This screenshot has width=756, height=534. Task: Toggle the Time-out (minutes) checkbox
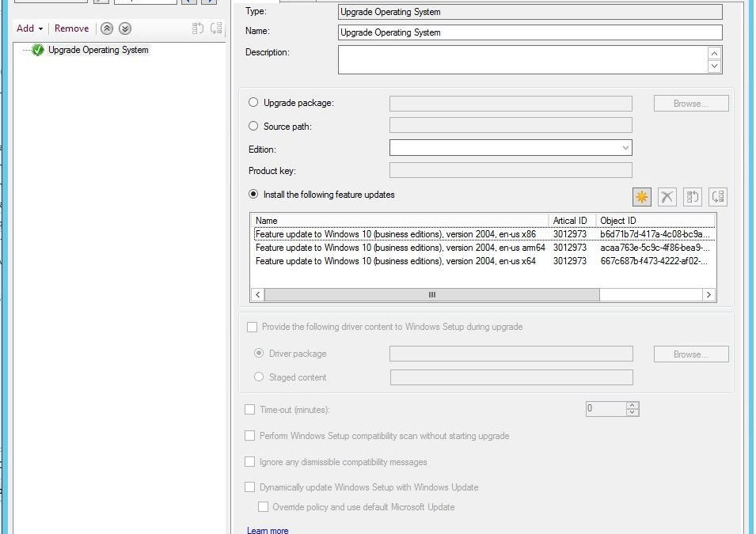click(x=249, y=410)
